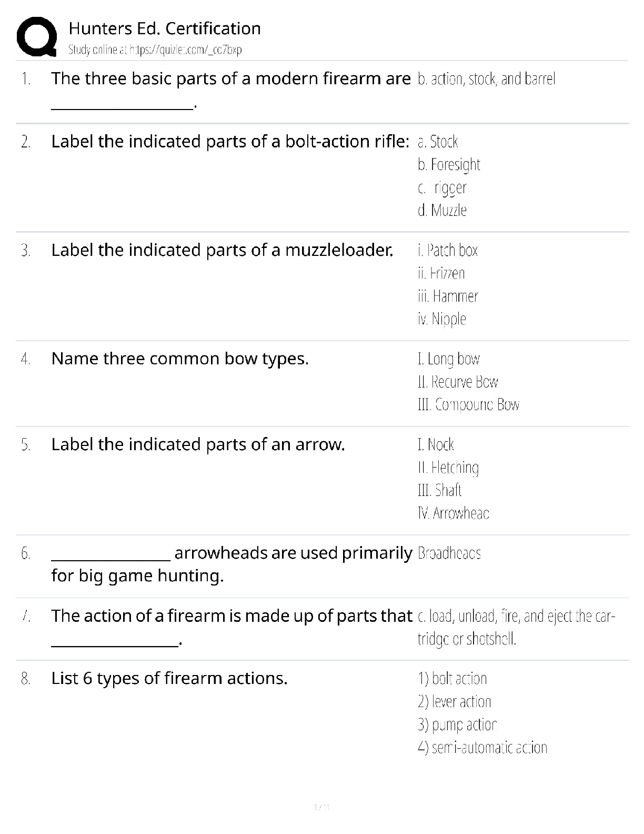Click the page number at page bottom

(x=321, y=807)
